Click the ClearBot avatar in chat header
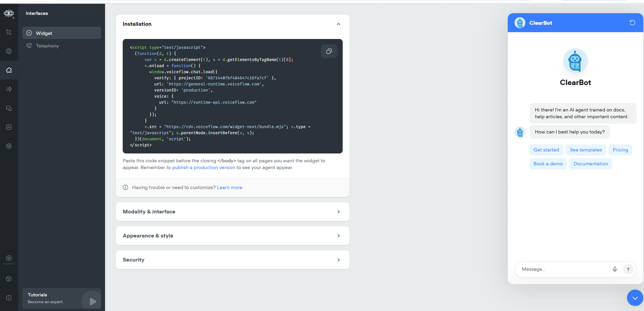The image size is (644, 311). pyautogui.click(x=520, y=23)
